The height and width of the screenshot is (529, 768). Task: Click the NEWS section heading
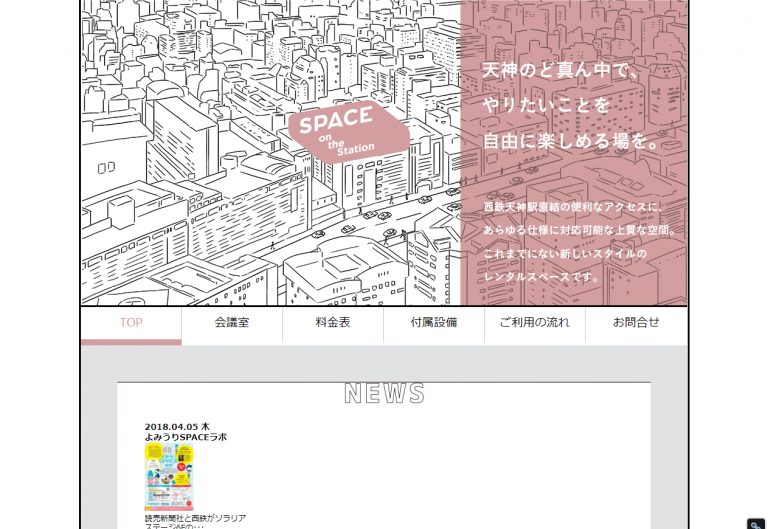pos(384,393)
